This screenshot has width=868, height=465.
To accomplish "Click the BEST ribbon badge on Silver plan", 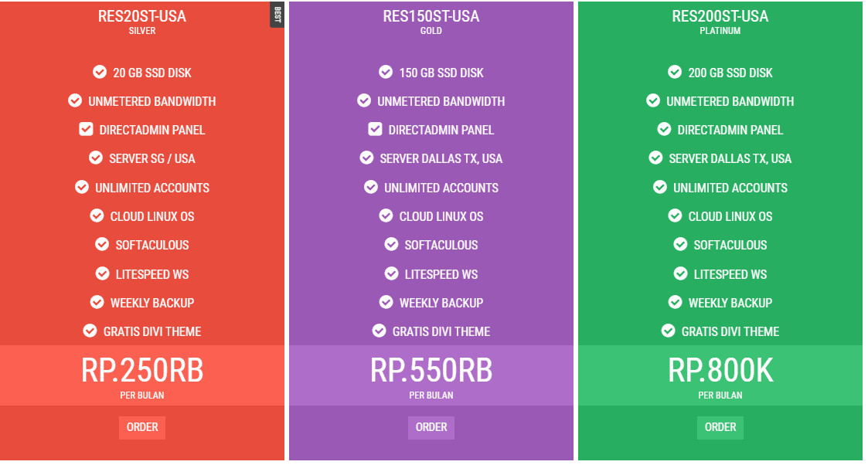I will (277, 15).
